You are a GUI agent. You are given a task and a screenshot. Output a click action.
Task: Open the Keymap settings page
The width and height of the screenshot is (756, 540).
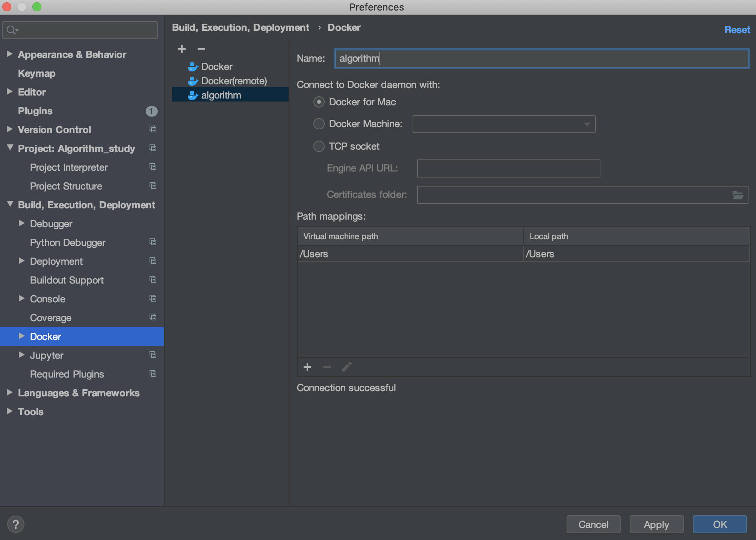point(37,73)
